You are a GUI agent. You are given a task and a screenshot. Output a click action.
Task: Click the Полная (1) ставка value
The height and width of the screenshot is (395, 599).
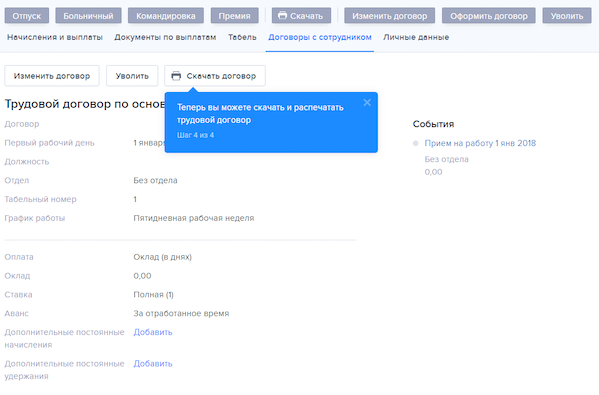(153, 295)
